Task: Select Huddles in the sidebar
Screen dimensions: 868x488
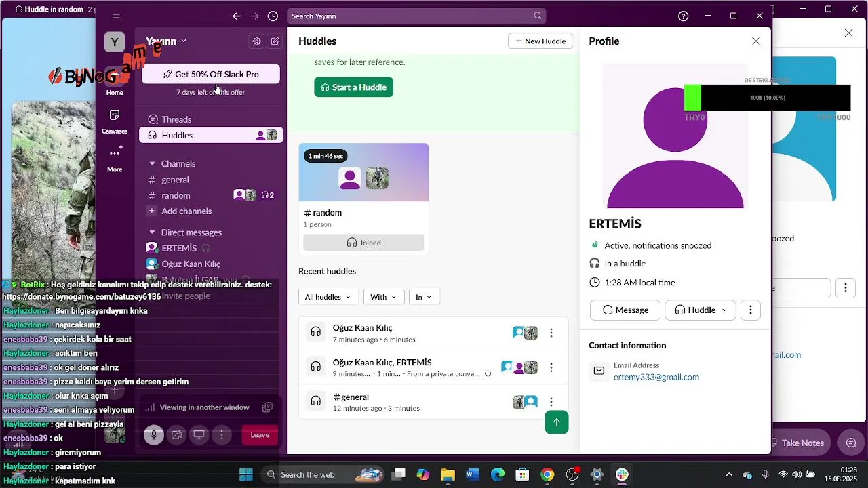Action: pos(211,135)
